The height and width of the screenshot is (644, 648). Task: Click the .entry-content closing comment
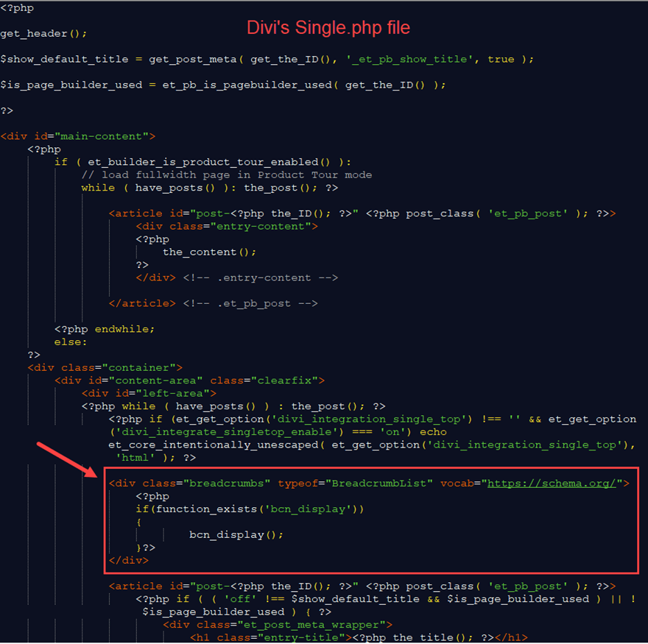click(261, 277)
